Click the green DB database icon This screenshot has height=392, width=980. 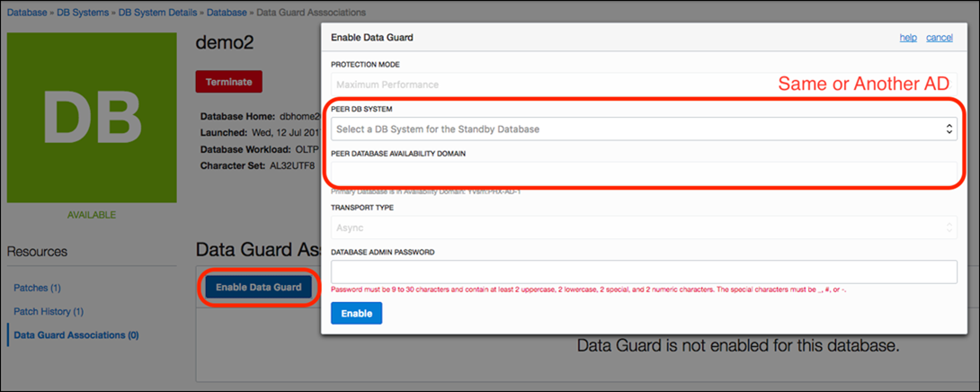tap(94, 116)
